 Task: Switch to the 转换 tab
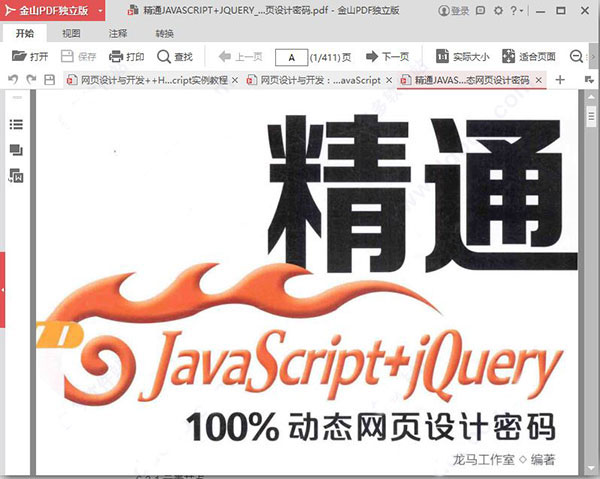(165, 34)
